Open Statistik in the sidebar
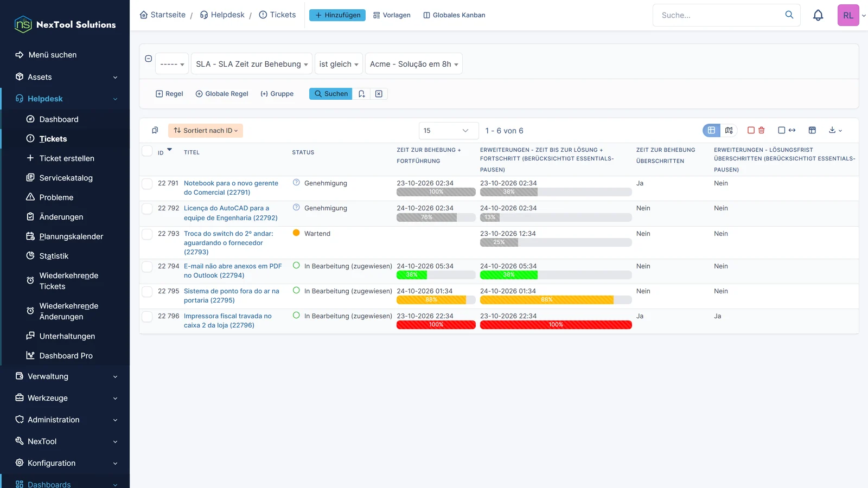The image size is (868, 488). pyautogui.click(x=54, y=256)
